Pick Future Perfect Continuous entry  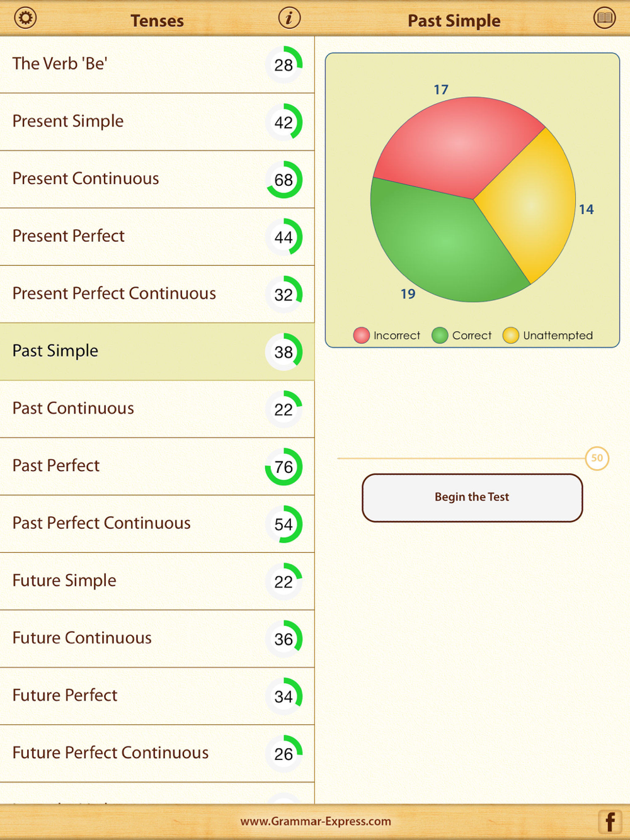coord(157,754)
